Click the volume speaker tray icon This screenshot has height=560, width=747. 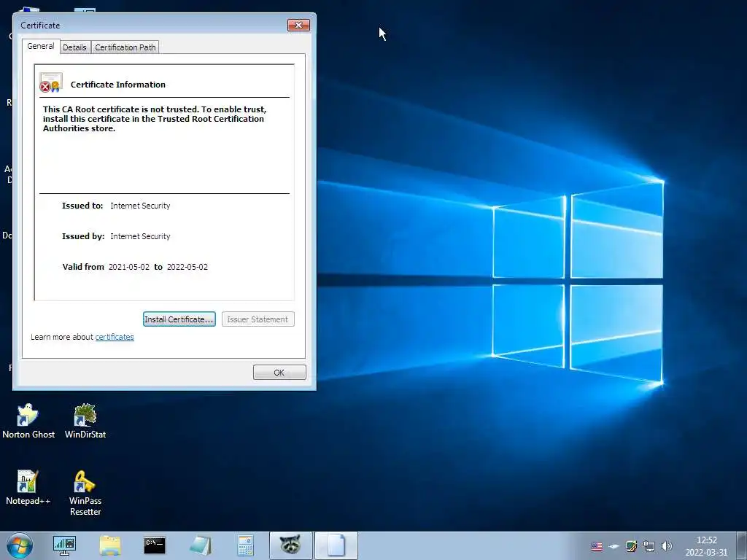pos(667,546)
